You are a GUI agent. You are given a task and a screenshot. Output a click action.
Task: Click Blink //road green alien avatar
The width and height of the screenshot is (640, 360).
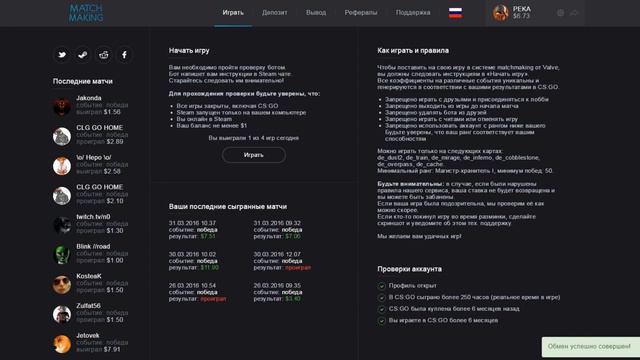tap(62, 255)
